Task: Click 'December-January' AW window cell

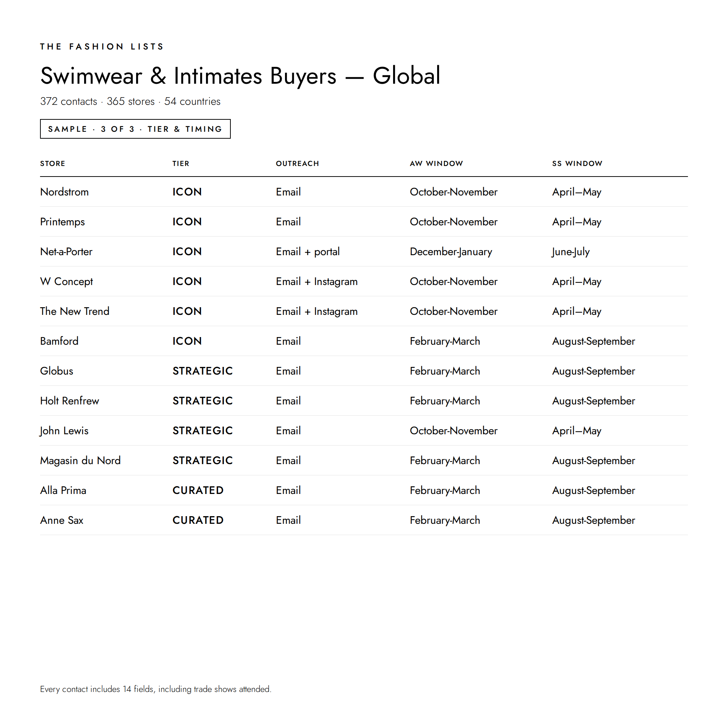Action: click(x=451, y=252)
